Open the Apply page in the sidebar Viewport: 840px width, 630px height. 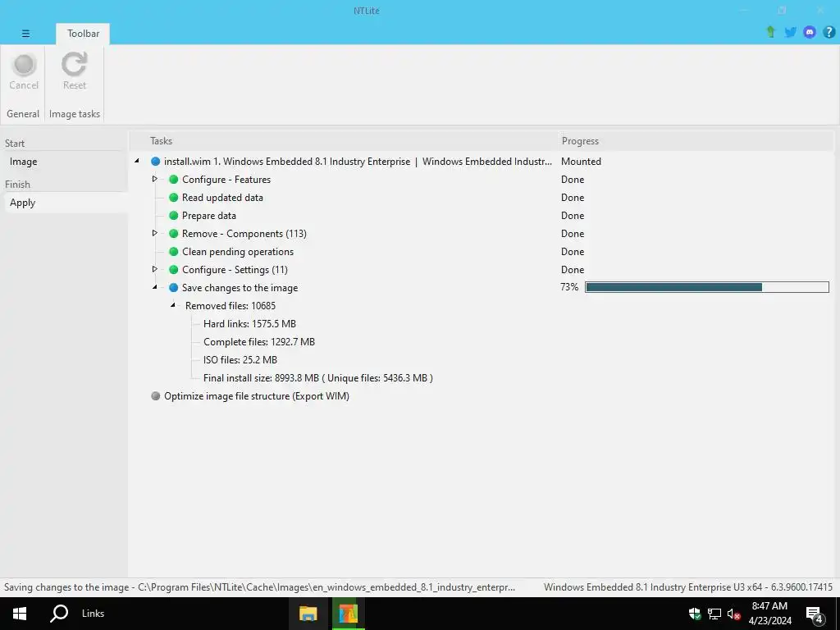point(66,203)
